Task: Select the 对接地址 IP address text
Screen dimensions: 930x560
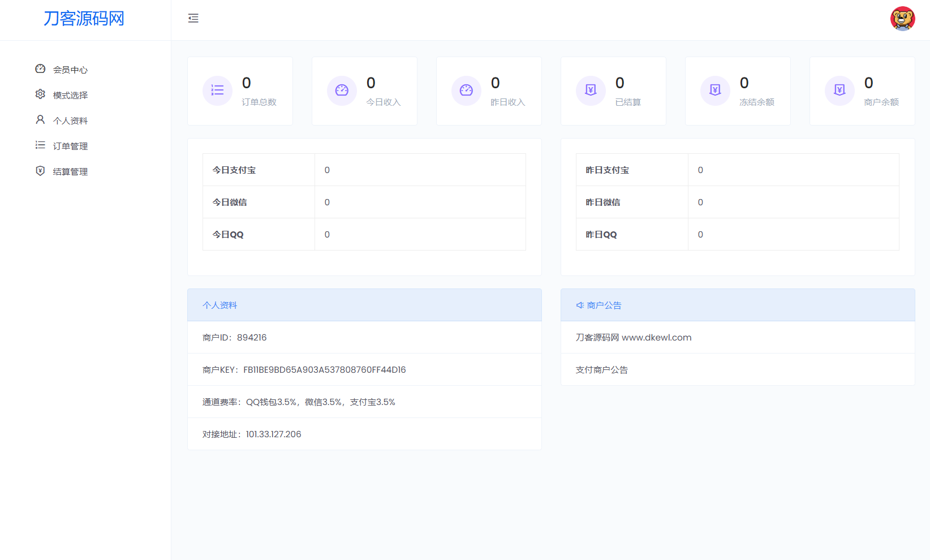Action: (273, 434)
